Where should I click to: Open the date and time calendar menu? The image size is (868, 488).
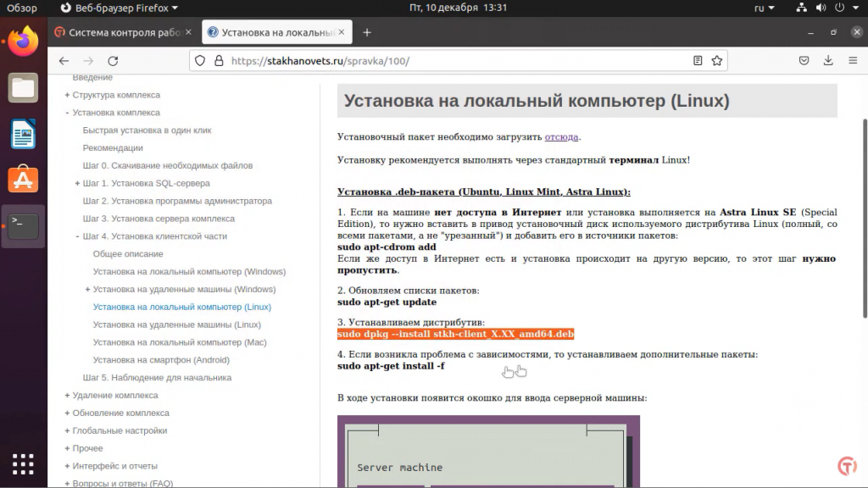(x=458, y=8)
